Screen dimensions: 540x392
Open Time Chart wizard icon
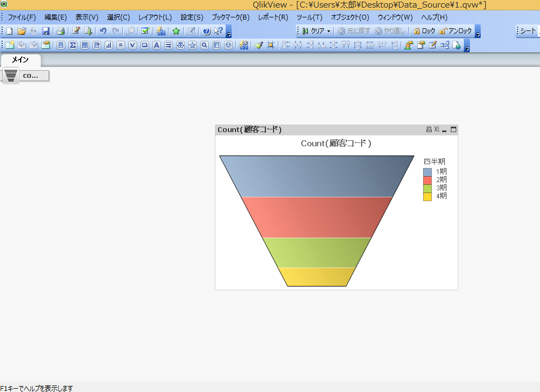point(244,45)
